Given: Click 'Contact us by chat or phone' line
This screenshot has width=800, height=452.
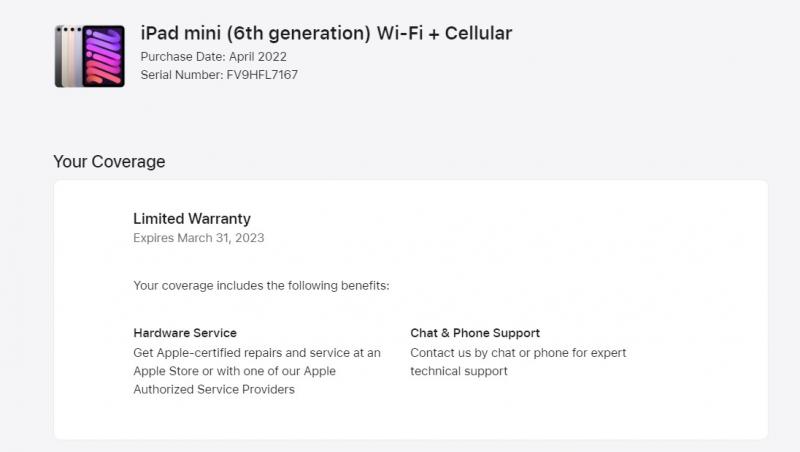Looking at the screenshot, I should 518,353.
